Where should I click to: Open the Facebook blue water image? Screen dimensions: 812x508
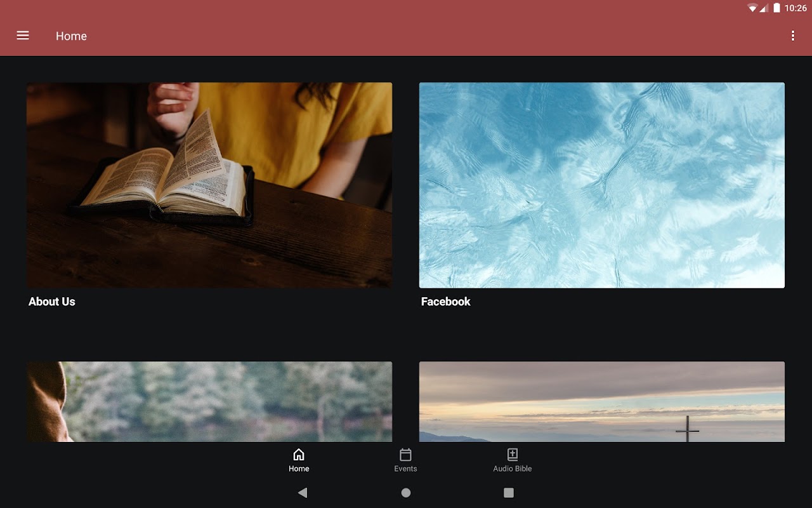tap(601, 185)
